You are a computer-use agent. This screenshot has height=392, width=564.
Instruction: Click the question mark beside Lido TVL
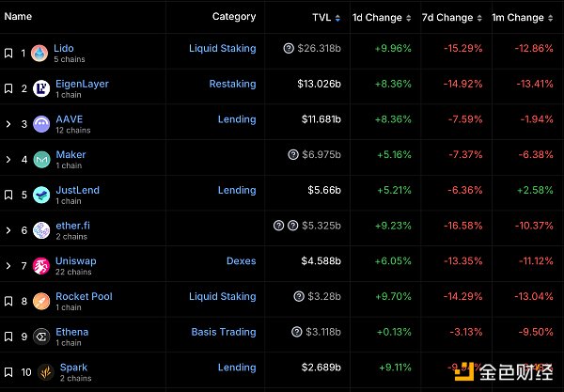click(x=290, y=49)
